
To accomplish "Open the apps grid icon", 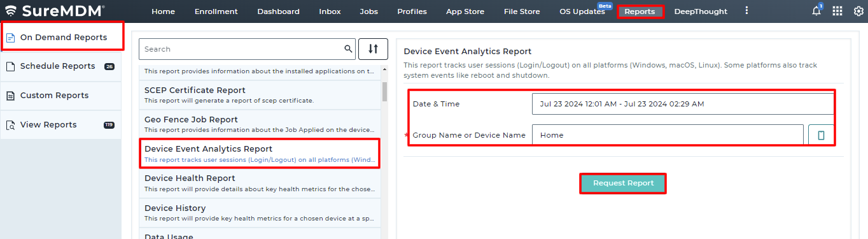I will (837, 11).
